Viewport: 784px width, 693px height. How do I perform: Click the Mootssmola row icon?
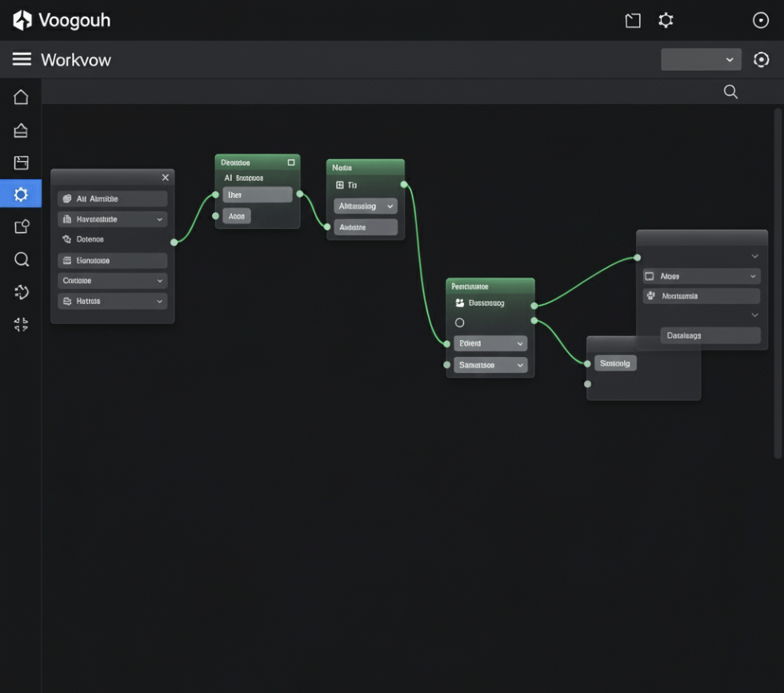[651, 296]
